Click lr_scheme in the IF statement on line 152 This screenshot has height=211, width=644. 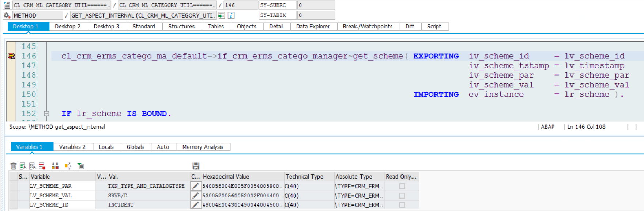[99, 114]
